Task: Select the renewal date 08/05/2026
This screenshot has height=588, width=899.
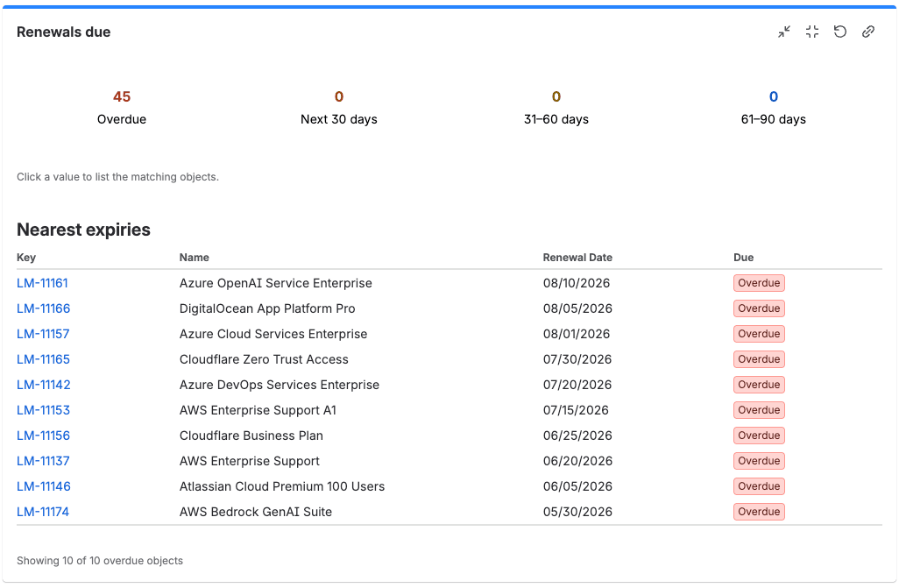Action: (577, 308)
